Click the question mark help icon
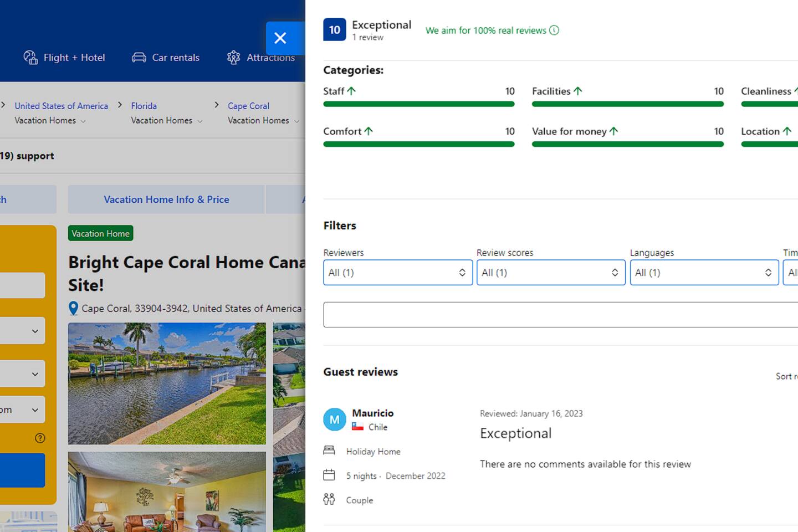Screen dimensions: 798x532 click(x=40, y=438)
